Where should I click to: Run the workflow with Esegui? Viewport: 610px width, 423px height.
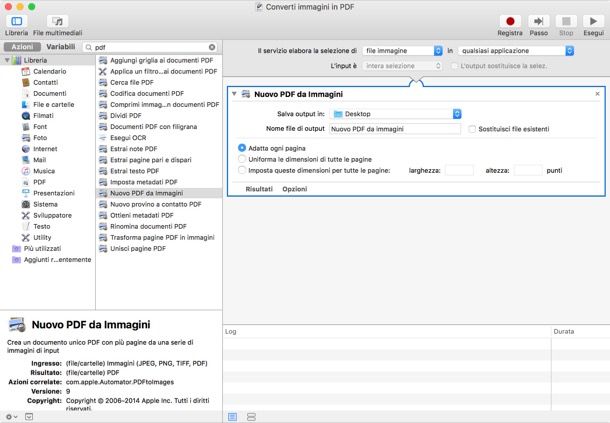pyautogui.click(x=593, y=21)
